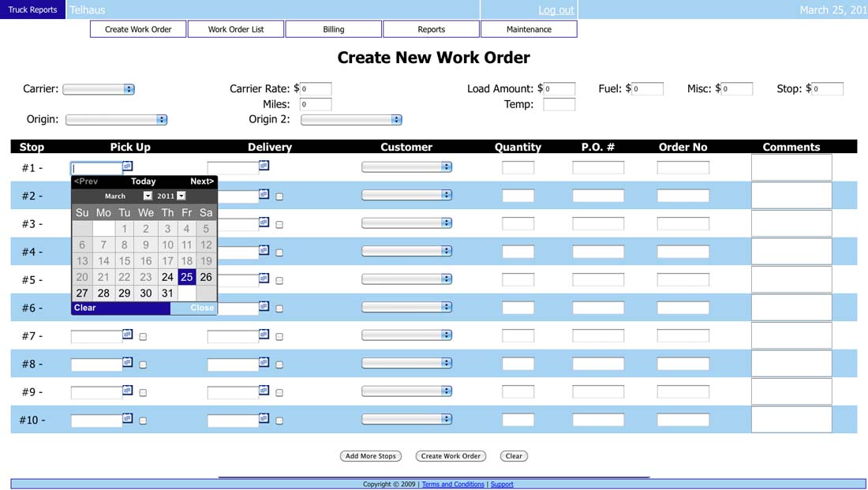Click calendar icon for stop #9 Delivery
The width and height of the screenshot is (868, 490).
coord(264,391)
